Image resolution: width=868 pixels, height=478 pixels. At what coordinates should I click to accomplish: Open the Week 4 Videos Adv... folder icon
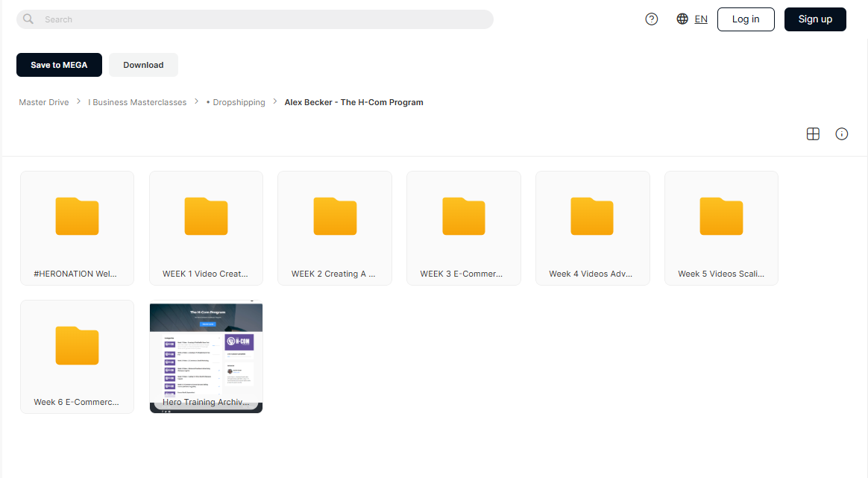tap(592, 216)
